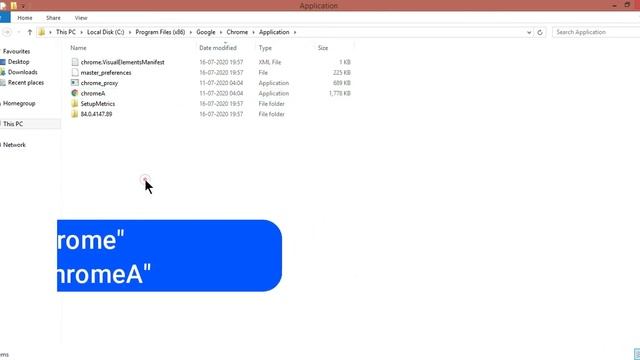
Task: Open Network in the navigation pane
Action: tap(14, 145)
